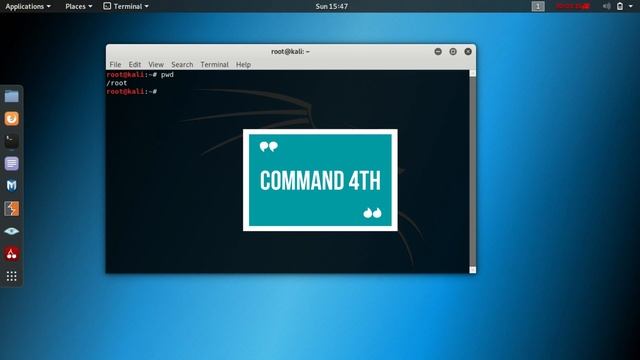Image resolution: width=640 pixels, height=360 pixels.
Task: Open the Terminal dock icon
Action: pos(11,141)
